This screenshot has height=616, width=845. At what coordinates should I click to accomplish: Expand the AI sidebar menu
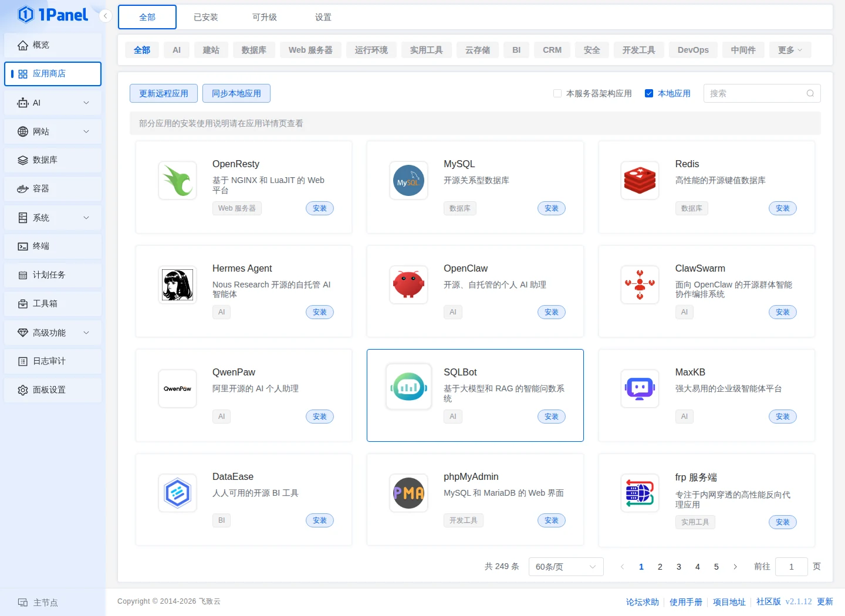point(53,103)
